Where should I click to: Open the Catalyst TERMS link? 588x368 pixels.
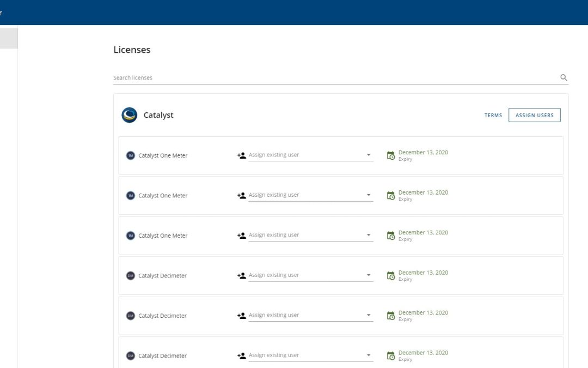click(493, 115)
